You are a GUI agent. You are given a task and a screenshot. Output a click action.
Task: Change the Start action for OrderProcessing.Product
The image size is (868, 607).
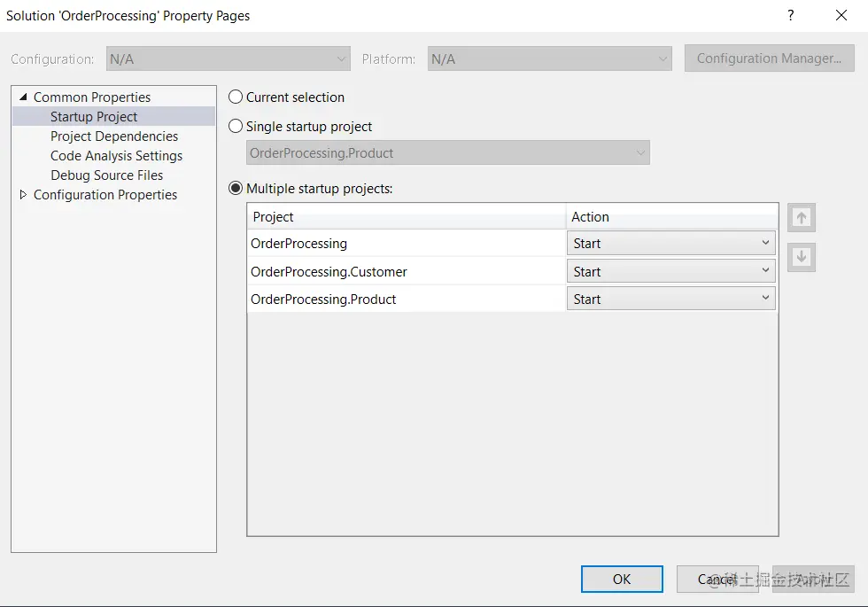[x=767, y=299]
